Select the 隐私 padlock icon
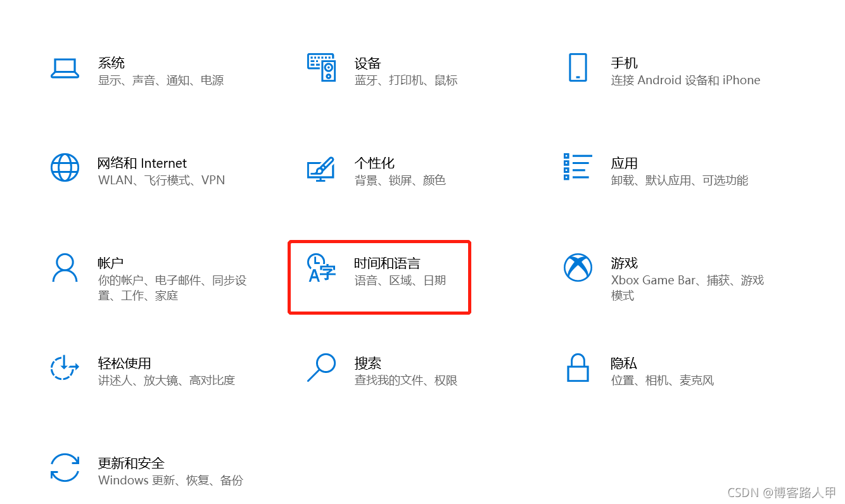The height and width of the screenshot is (504, 845). tap(578, 367)
